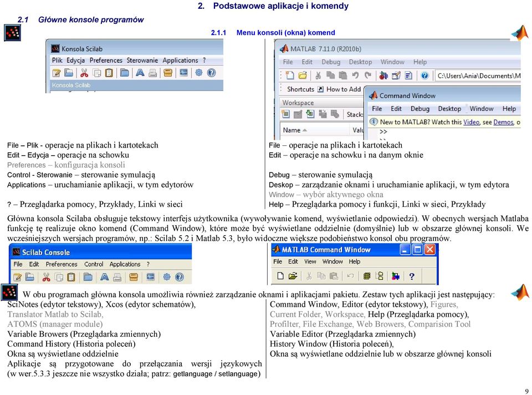
Task: Click paste icon in MATLAB 7.11 toolbar
Action: [x=342, y=75]
